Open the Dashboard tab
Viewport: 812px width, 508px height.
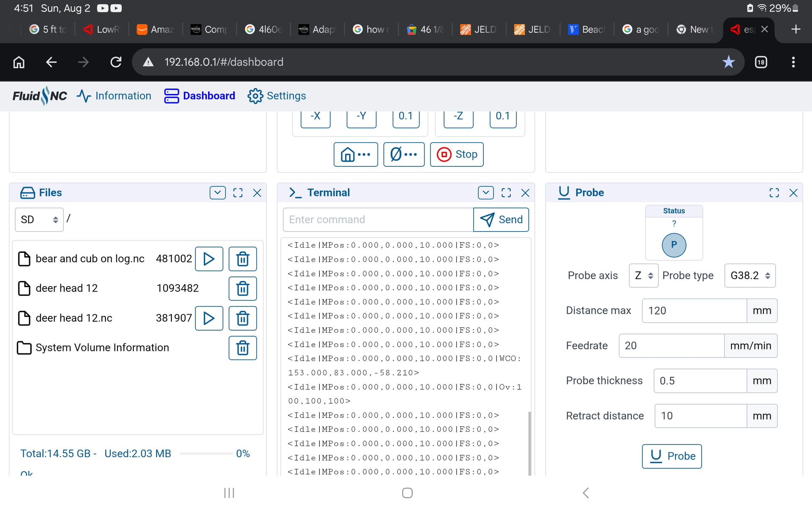click(200, 96)
